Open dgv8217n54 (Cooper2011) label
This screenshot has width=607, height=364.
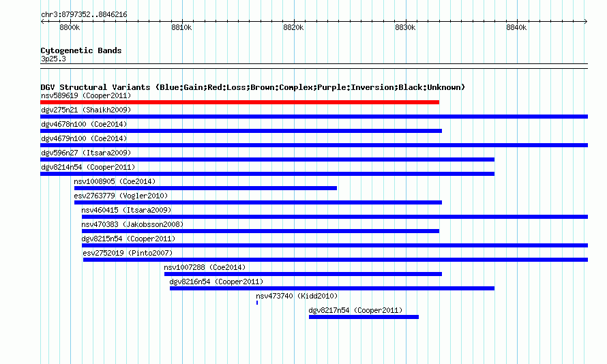(355, 310)
